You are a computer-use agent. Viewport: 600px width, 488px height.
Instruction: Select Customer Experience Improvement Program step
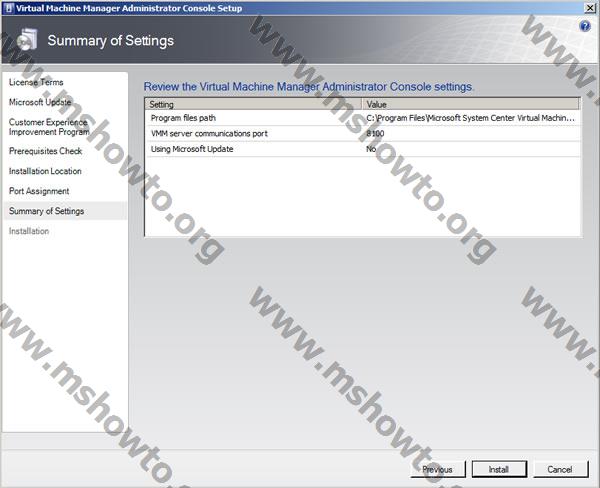click(x=49, y=127)
